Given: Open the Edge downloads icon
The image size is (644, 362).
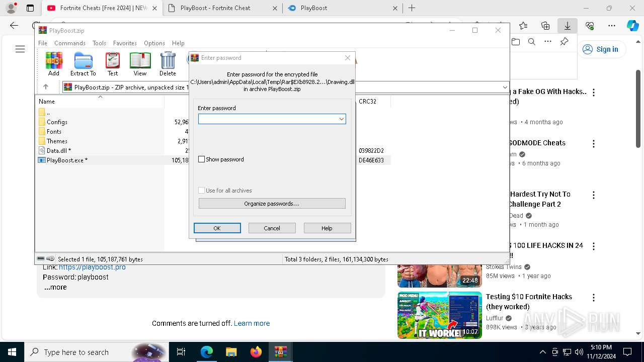Looking at the screenshot, I should tap(567, 26).
